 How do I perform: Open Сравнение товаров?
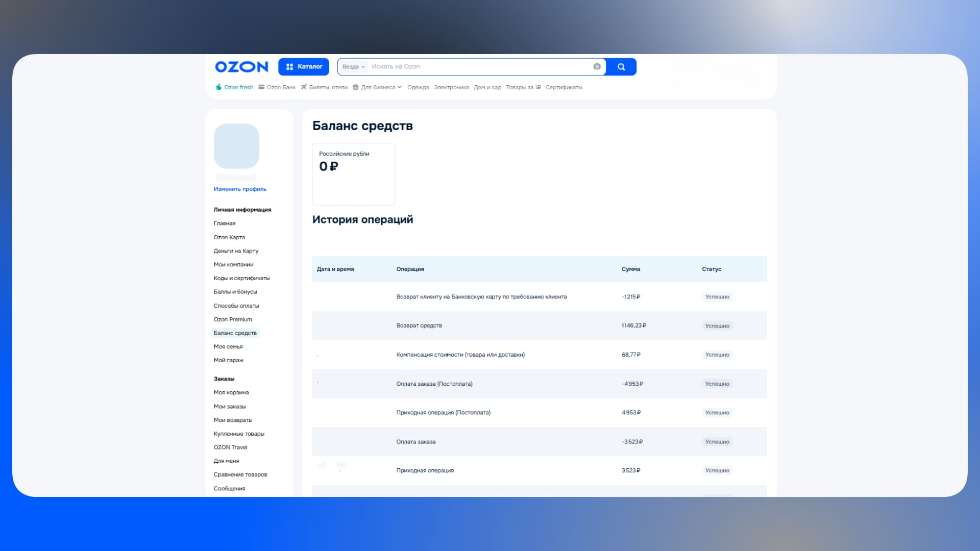pos(240,474)
